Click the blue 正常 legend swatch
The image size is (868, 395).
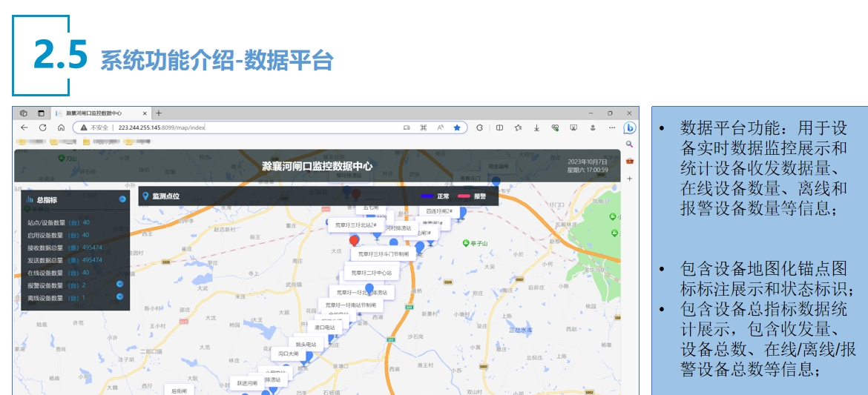pyautogui.click(x=427, y=196)
